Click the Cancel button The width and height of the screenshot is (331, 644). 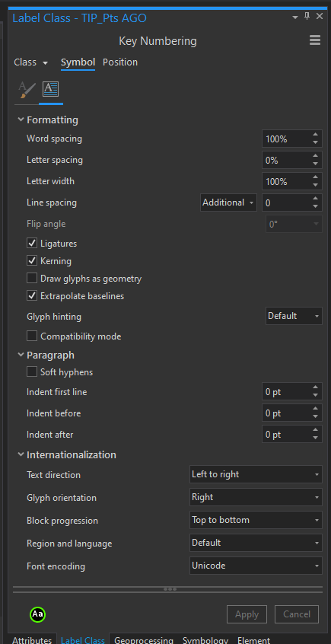coord(297,614)
